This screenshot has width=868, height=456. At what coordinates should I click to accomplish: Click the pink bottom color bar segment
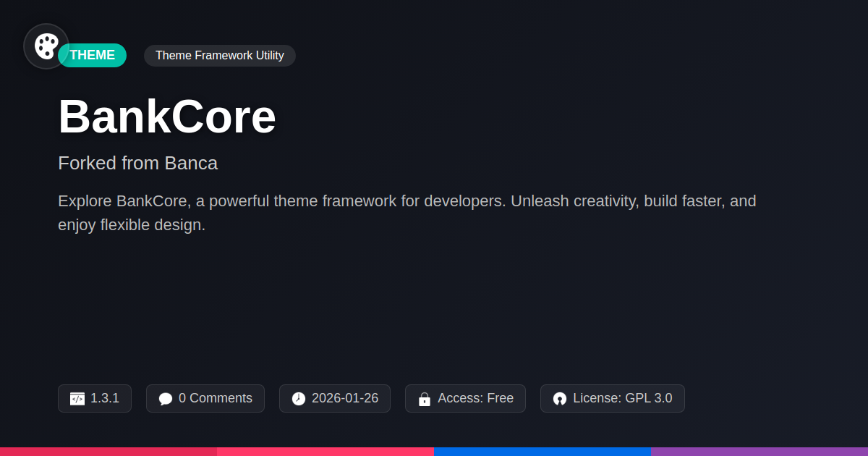coord(325,452)
